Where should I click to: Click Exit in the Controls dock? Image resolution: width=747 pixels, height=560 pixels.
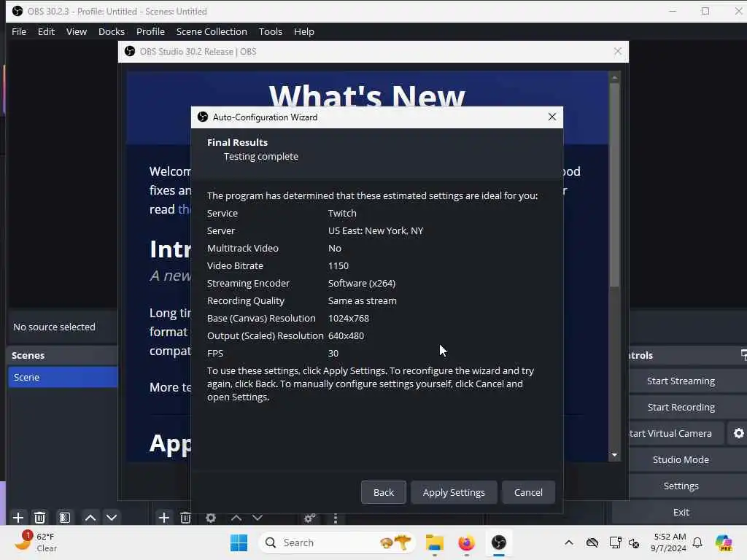681,512
